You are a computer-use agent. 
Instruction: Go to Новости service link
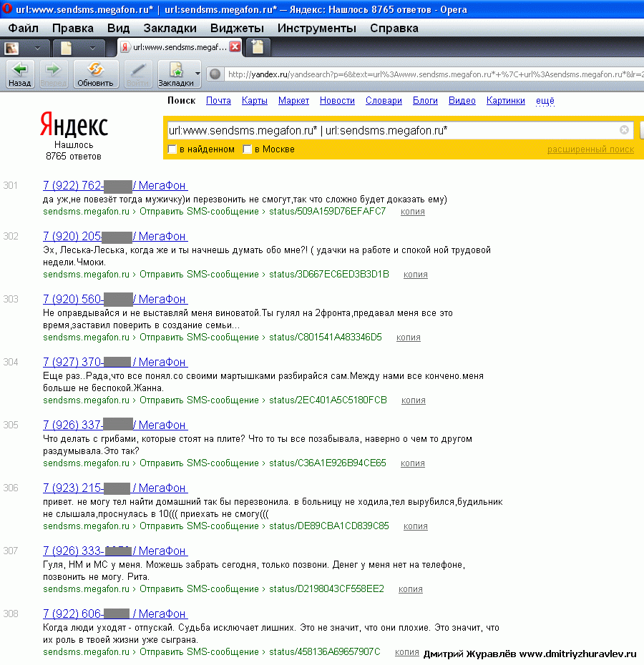[x=337, y=101]
